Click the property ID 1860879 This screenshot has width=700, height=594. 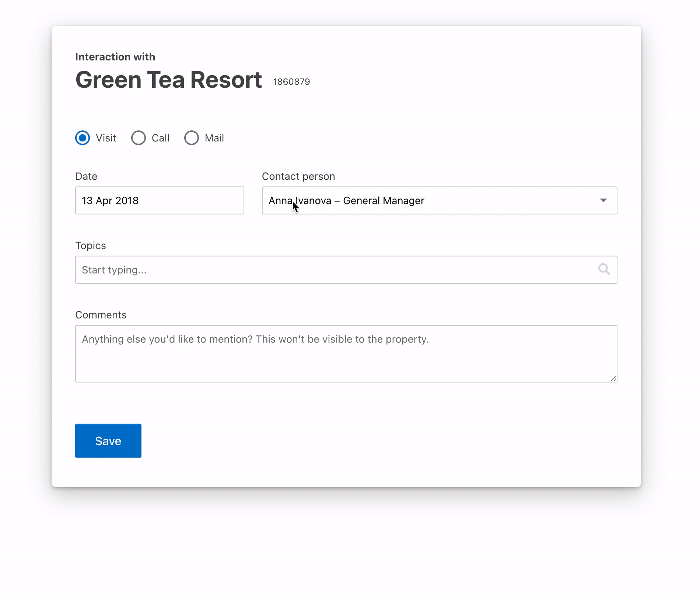291,82
